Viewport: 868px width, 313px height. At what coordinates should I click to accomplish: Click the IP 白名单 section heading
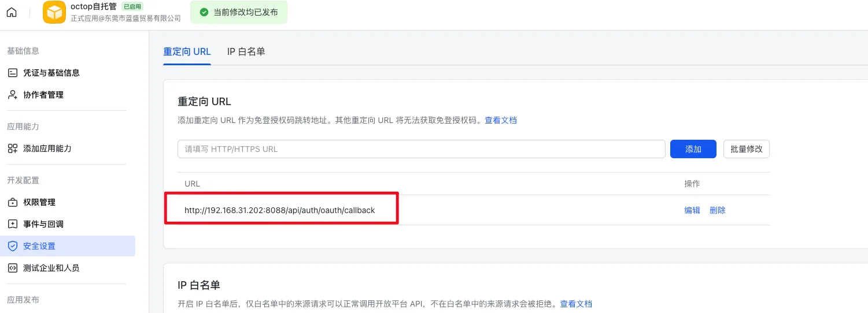coord(199,285)
